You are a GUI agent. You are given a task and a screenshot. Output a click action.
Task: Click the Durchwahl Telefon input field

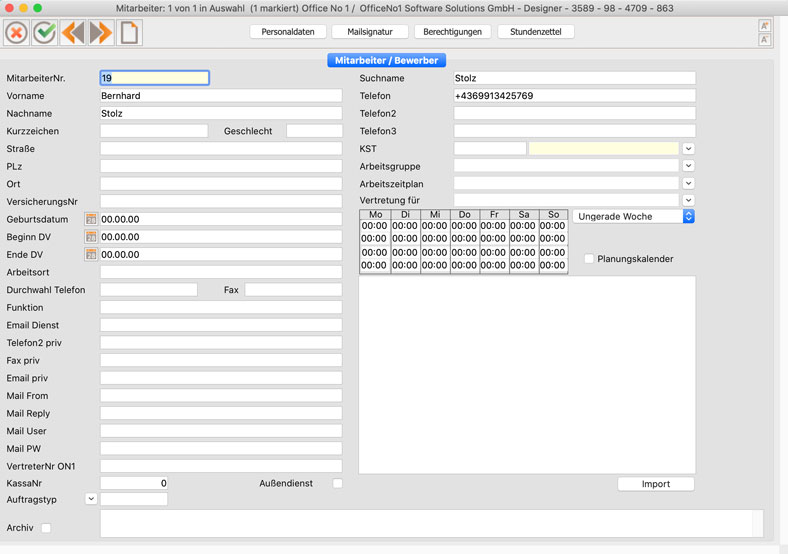point(149,290)
